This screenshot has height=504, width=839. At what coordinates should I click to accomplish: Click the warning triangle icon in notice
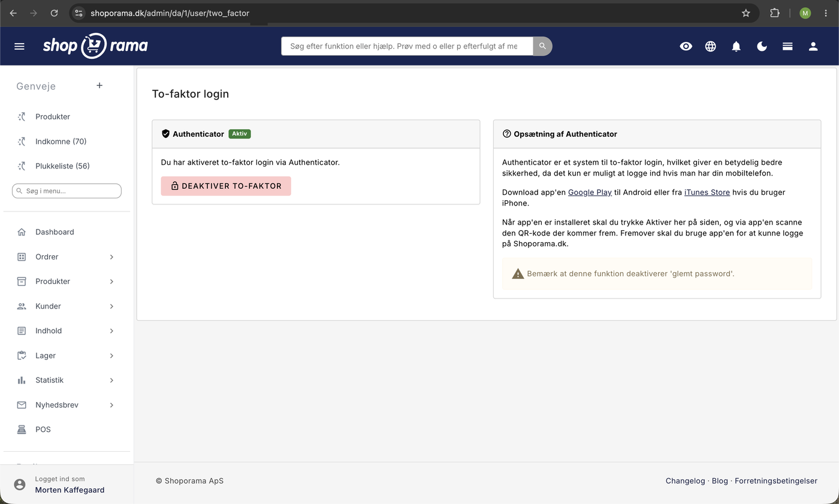[518, 274]
